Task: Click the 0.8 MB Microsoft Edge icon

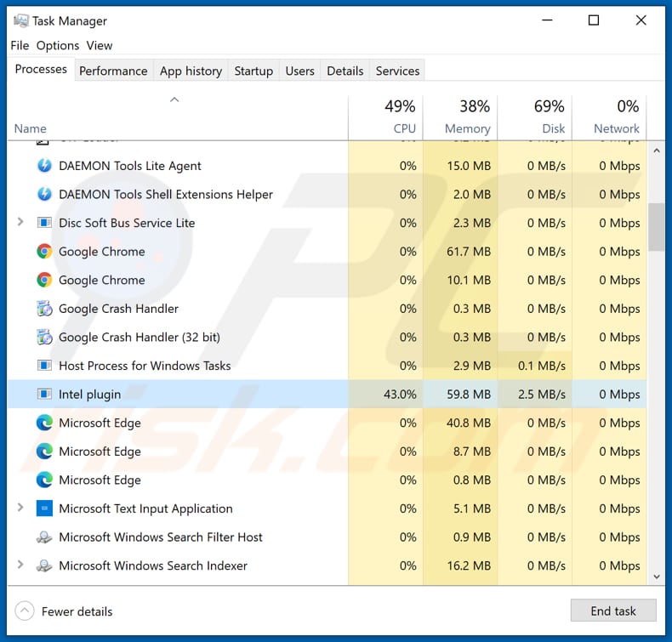Action: tap(44, 480)
